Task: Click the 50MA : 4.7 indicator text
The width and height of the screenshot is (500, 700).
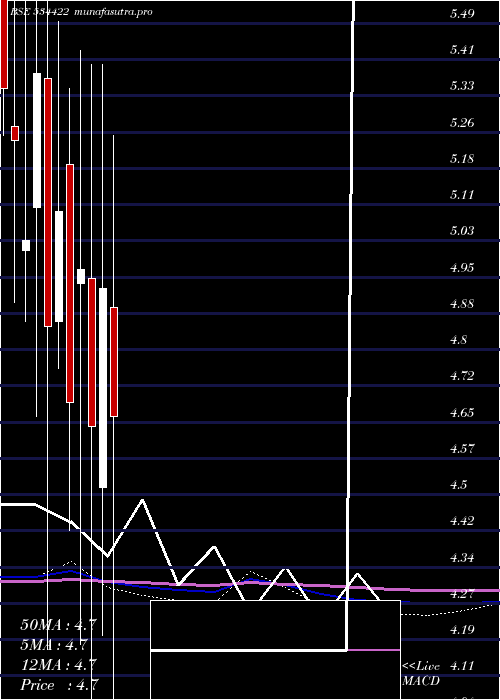Action: click(x=58, y=625)
